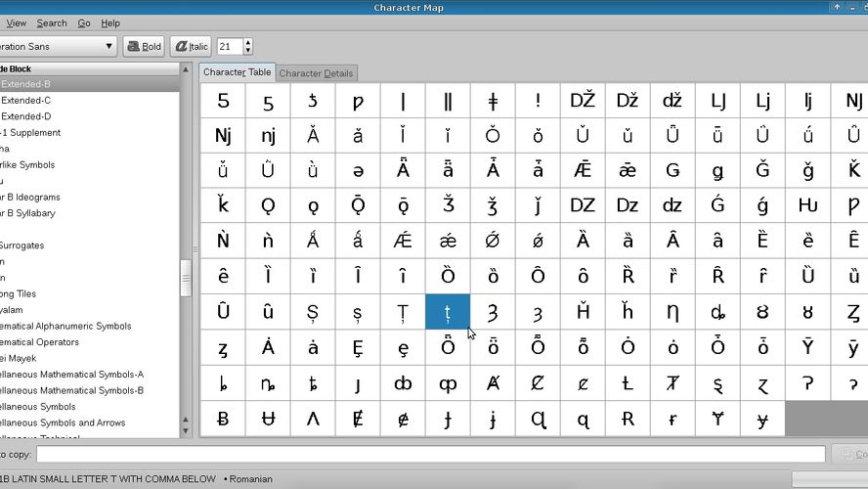Click block list scrollbar top up arrow
The image size is (868, 489).
coord(186,69)
